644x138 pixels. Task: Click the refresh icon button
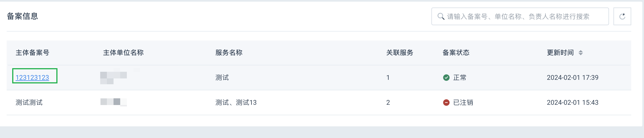point(622,16)
